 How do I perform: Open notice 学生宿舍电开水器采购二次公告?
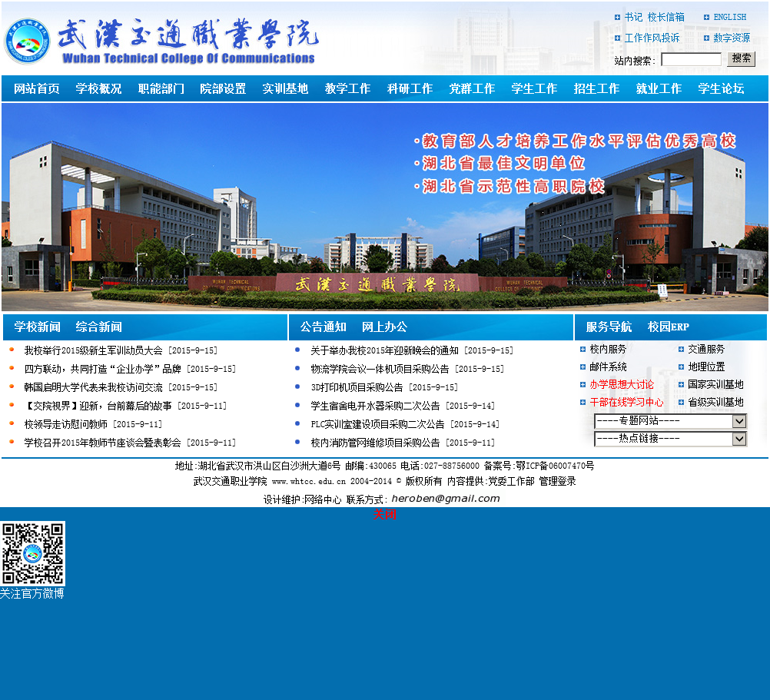pos(375,406)
